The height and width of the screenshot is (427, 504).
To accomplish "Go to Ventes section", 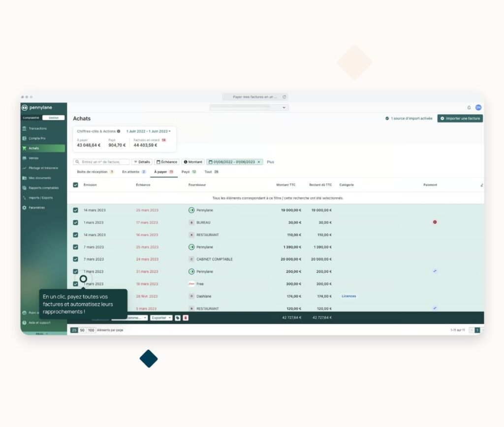I will coord(33,158).
